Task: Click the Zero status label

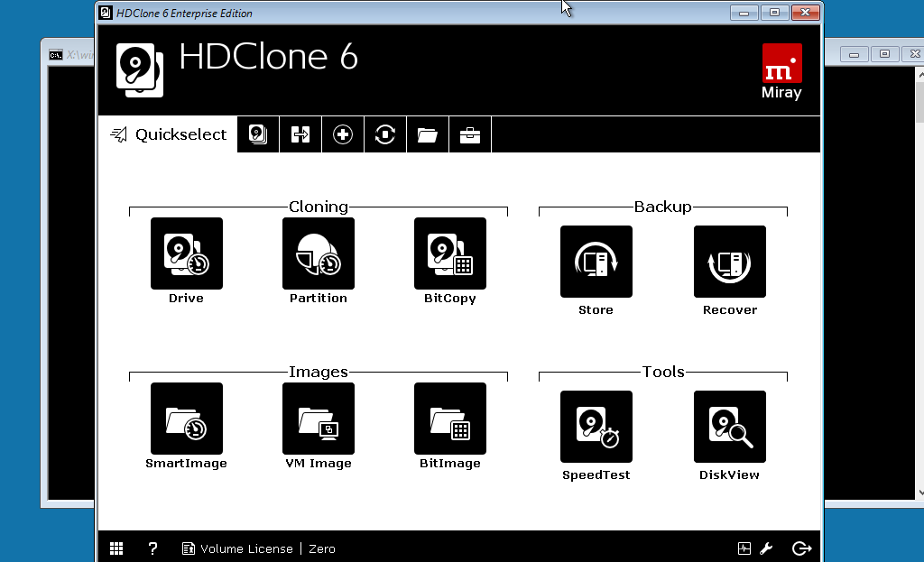Action: click(x=322, y=548)
